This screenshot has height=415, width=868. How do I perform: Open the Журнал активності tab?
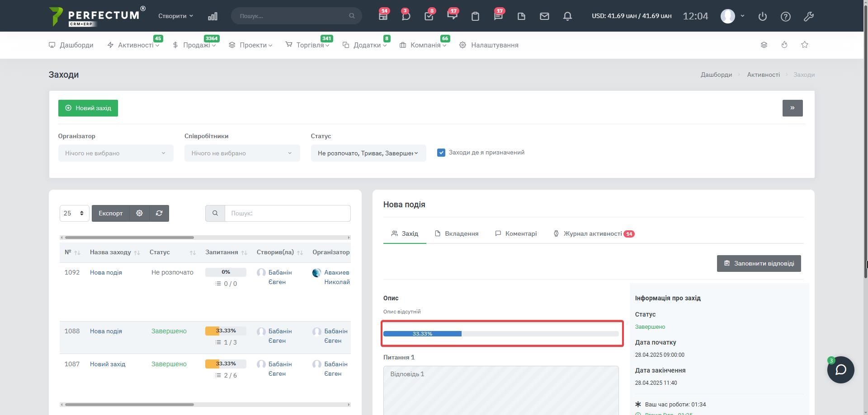point(592,233)
